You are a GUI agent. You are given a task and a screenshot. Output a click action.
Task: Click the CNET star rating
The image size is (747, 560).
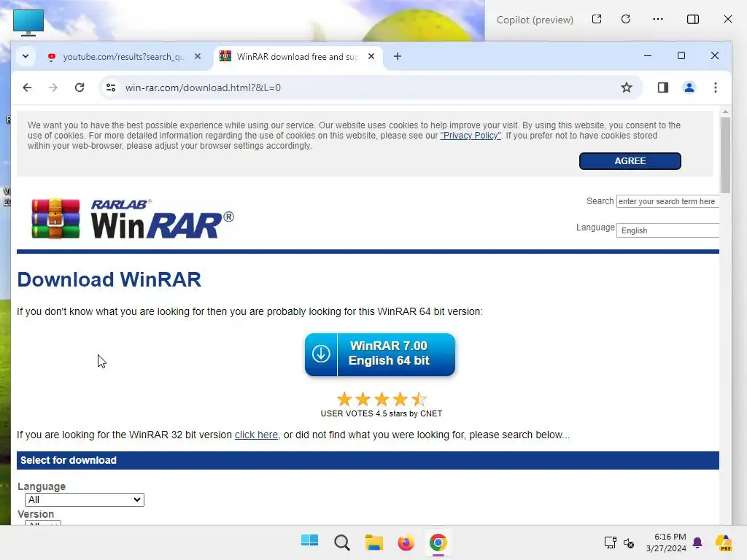point(381,399)
